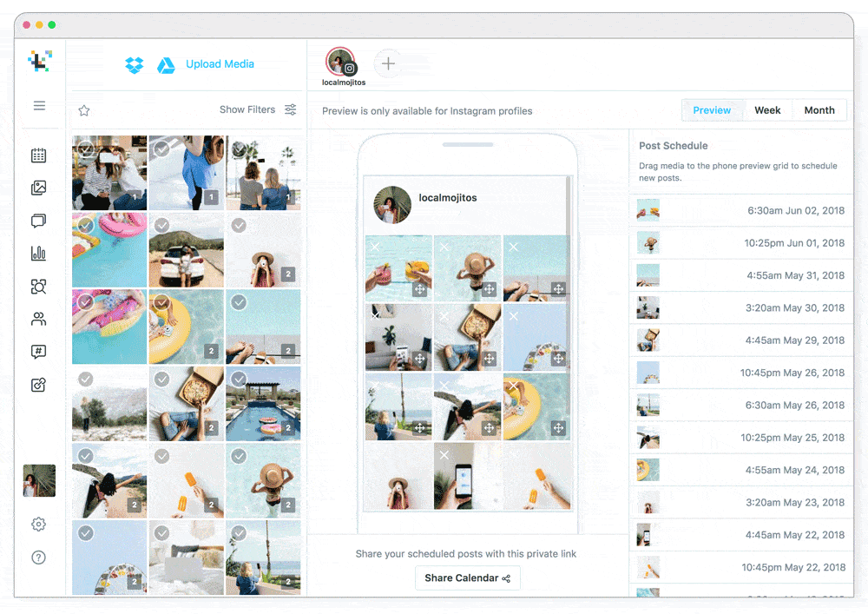Open the Search & Repost icon
Viewport: 868px width, 614px height.
39,287
